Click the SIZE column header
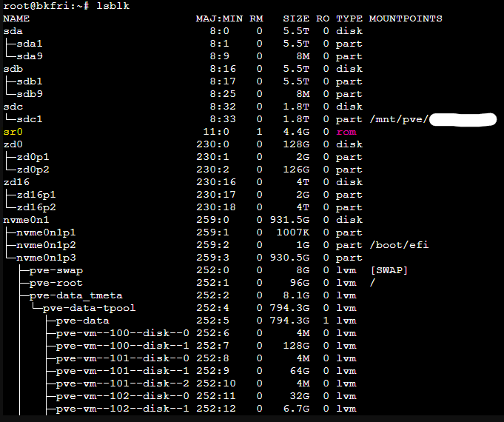Image resolution: width=504 pixels, height=422 pixels. pyautogui.click(x=296, y=18)
